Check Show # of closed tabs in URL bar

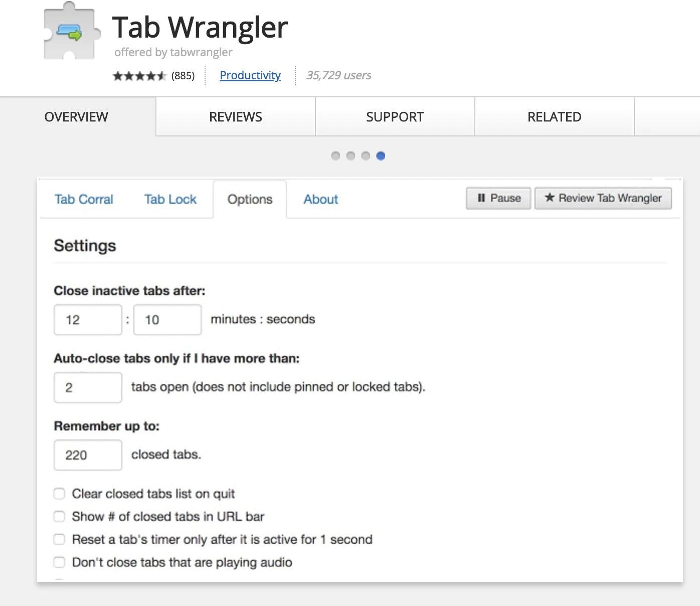pos(59,516)
